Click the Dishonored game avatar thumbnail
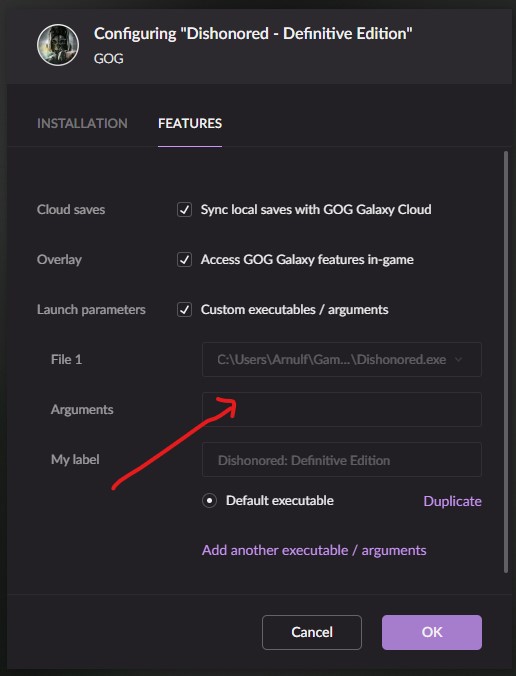 58,45
